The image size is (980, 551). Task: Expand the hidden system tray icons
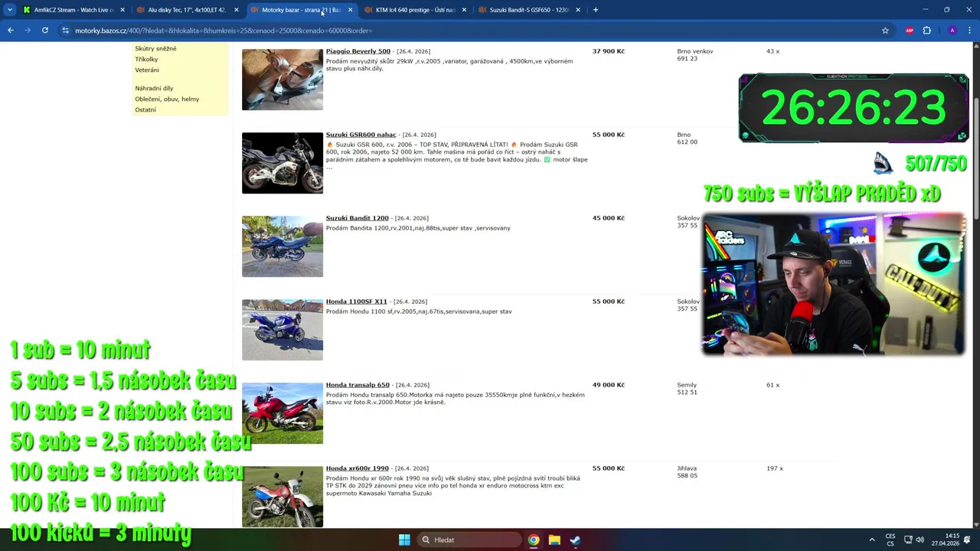871,540
